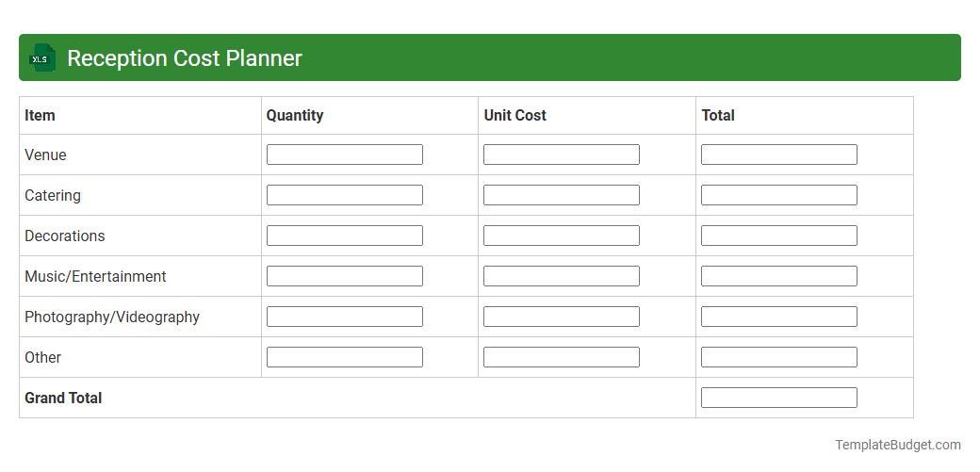Click the Photography/Videography row label
Image resolution: width=980 pixels, height=472 pixels.
[112, 317]
